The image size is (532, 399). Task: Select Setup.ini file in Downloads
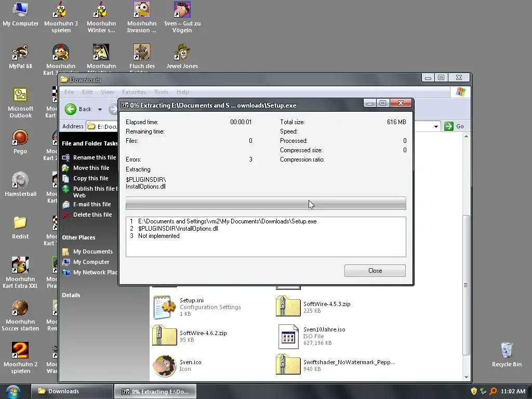(197, 307)
